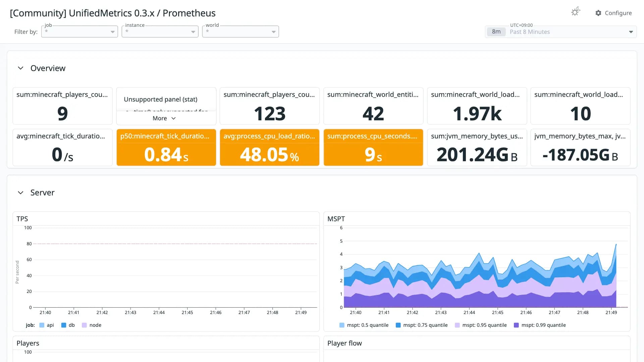The height and width of the screenshot is (362, 644).
Task: Toggle the api series in TPS legend
Action: tap(47, 325)
